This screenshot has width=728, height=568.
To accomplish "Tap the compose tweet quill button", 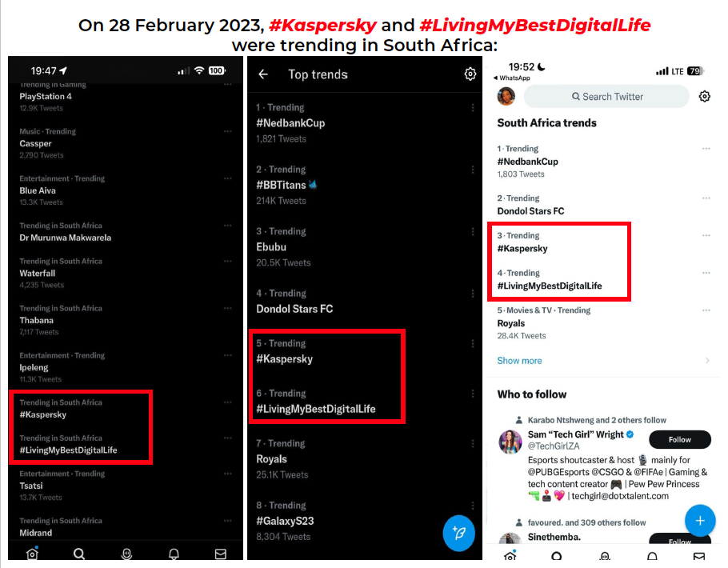I will 459,534.
